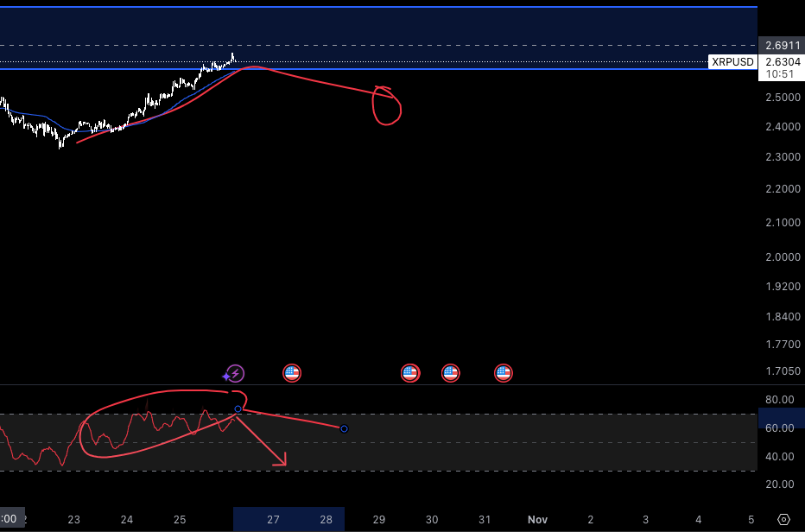Screen dimensions: 805x532
Task: Click the 2.1000 price axis label
Action: point(783,222)
